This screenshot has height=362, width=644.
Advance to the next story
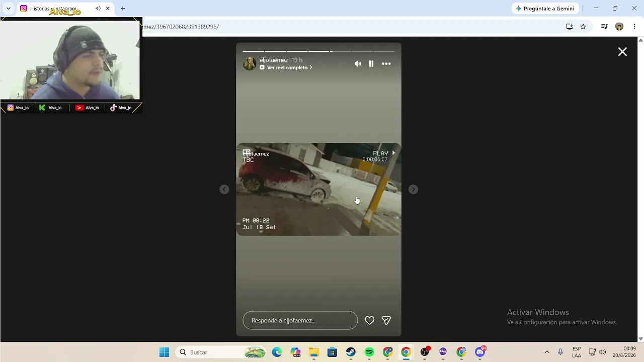pos(413,190)
